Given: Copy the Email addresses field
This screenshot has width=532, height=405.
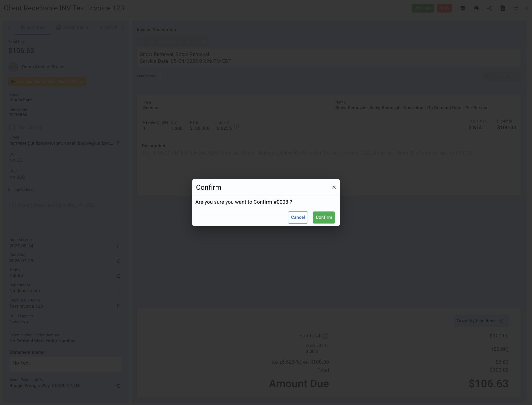Looking at the screenshot, I should [118, 143].
